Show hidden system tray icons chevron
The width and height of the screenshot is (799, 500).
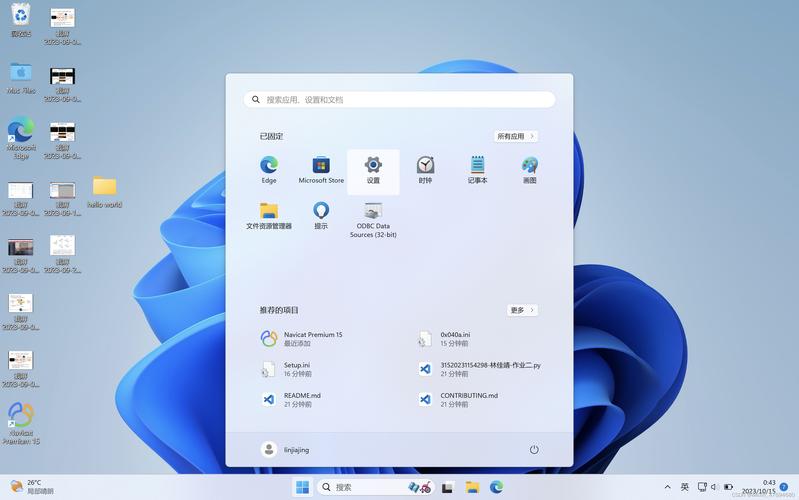(x=667, y=487)
